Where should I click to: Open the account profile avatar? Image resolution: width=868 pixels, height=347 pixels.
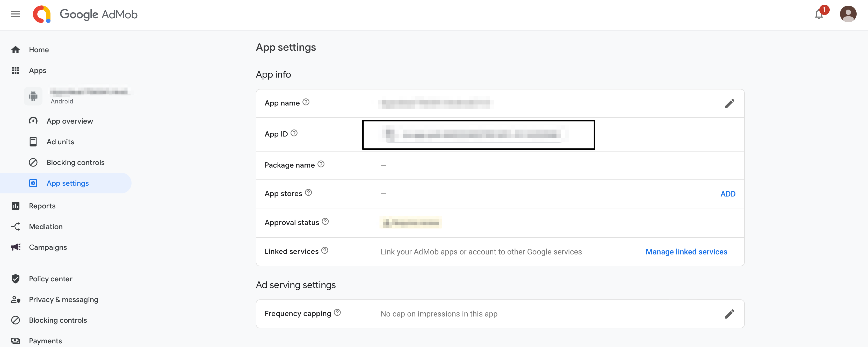(848, 14)
